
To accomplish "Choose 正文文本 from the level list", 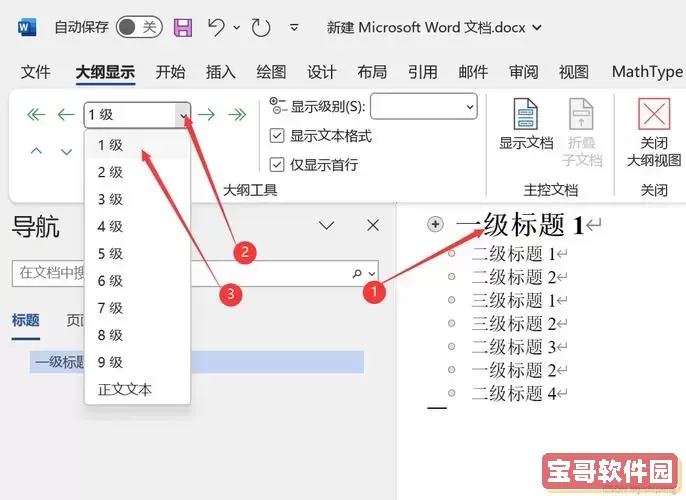I will click(137, 389).
